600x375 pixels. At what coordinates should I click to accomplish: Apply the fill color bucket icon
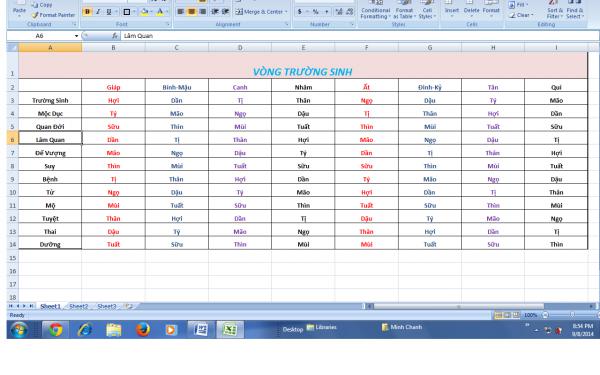[144, 12]
